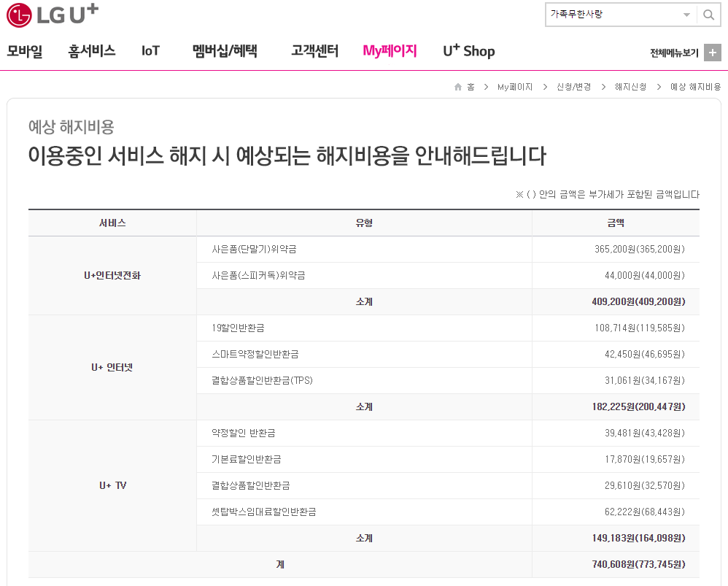This screenshot has width=728, height=586.
Task: Open the 모바일 menu
Action: click(25, 51)
